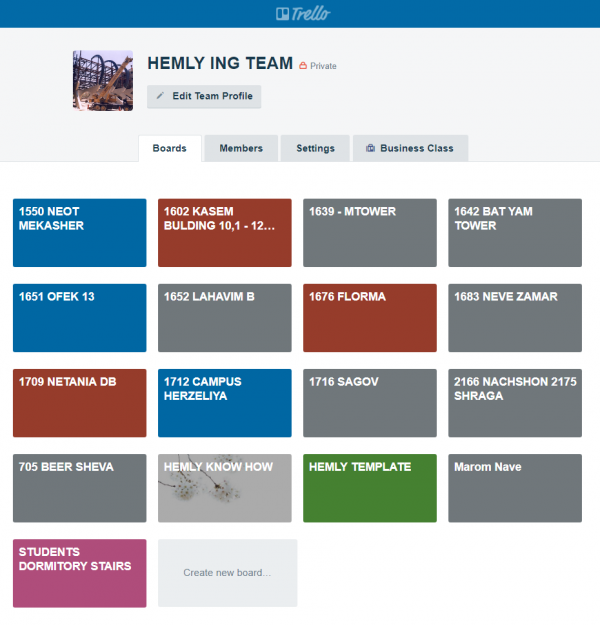Select the Boards tab
Screen dimensions: 600x625
coord(170,148)
